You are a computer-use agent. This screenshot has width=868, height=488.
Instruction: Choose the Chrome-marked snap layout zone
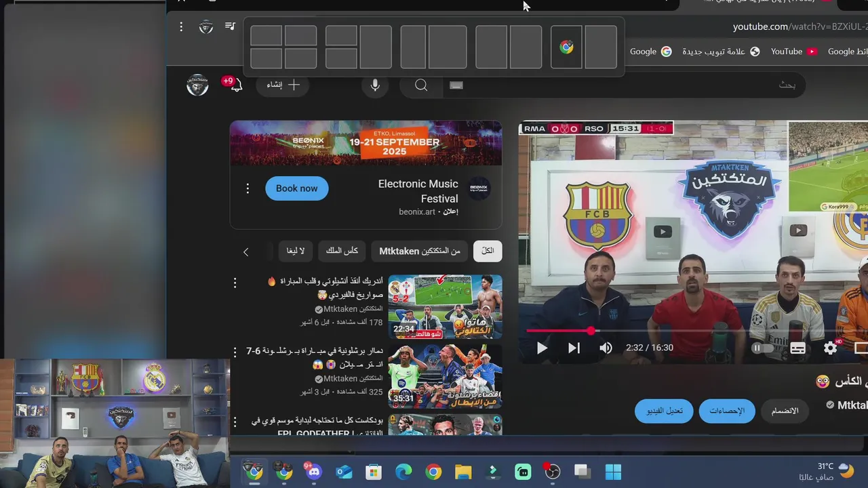point(566,47)
